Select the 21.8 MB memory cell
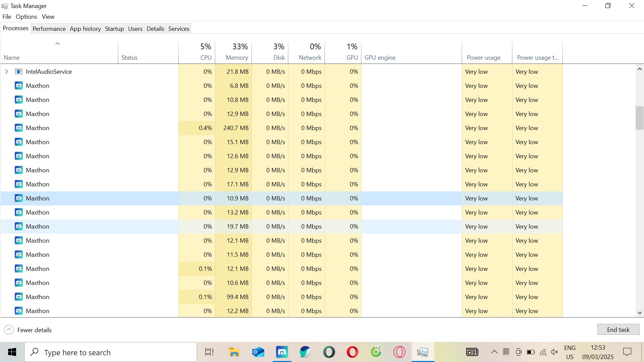Image resolution: width=644 pixels, height=362 pixels. tap(233, 71)
